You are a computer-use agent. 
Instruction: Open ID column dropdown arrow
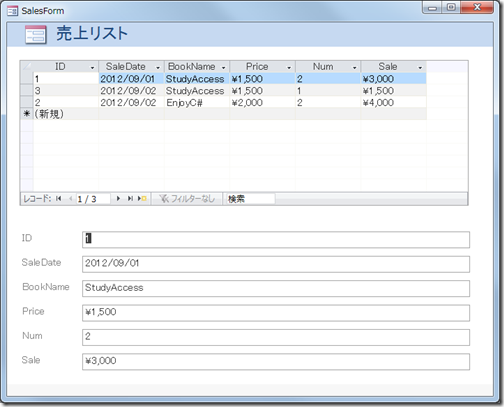click(92, 68)
